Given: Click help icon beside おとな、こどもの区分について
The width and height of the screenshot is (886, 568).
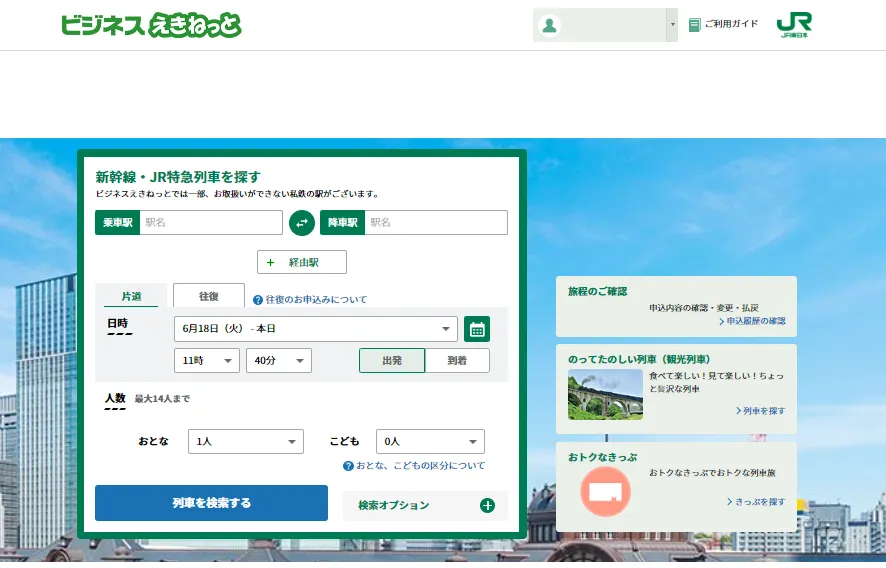Looking at the screenshot, I should pos(348,466).
